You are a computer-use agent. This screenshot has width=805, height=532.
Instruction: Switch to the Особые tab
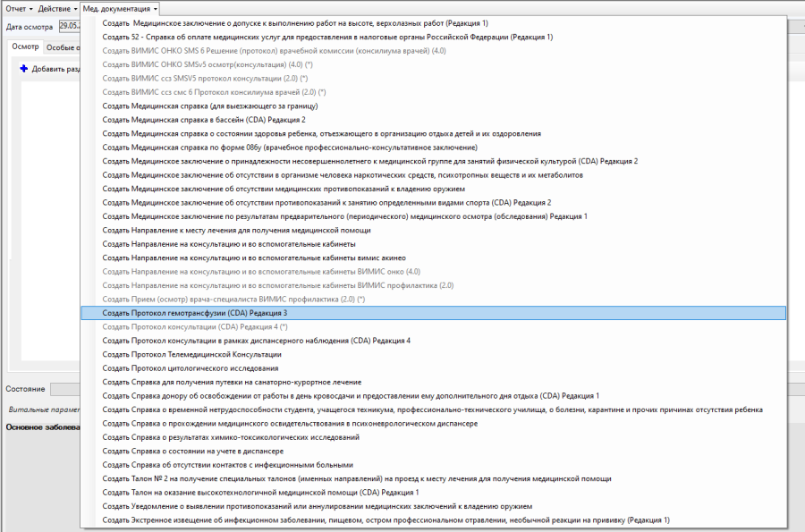(62, 47)
